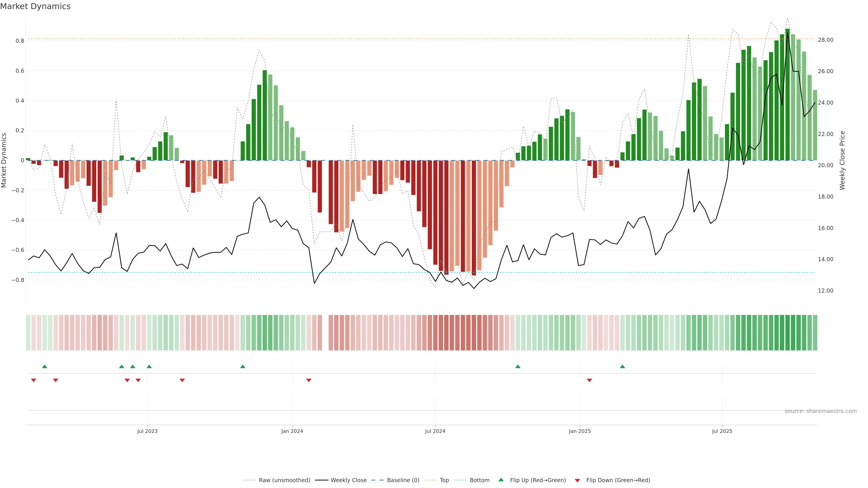This screenshot has height=488, width=868.
Task: Click the red flip-down marker after January 2024
Action: point(309,380)
